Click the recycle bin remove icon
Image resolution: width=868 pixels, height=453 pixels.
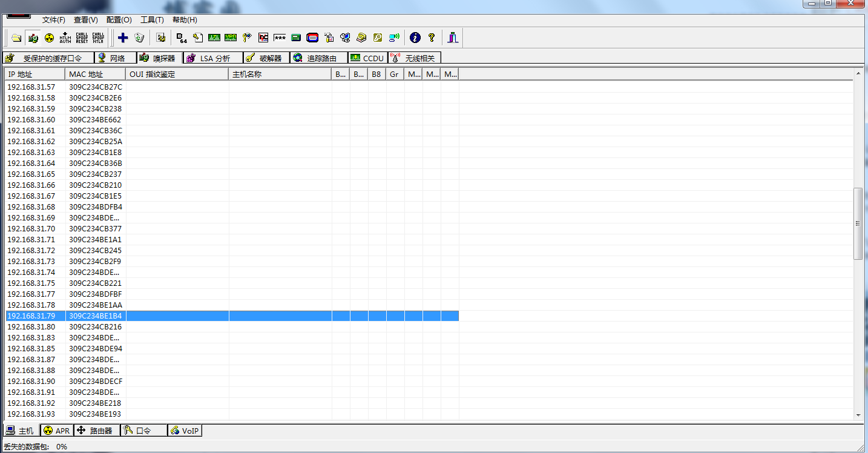139,38
